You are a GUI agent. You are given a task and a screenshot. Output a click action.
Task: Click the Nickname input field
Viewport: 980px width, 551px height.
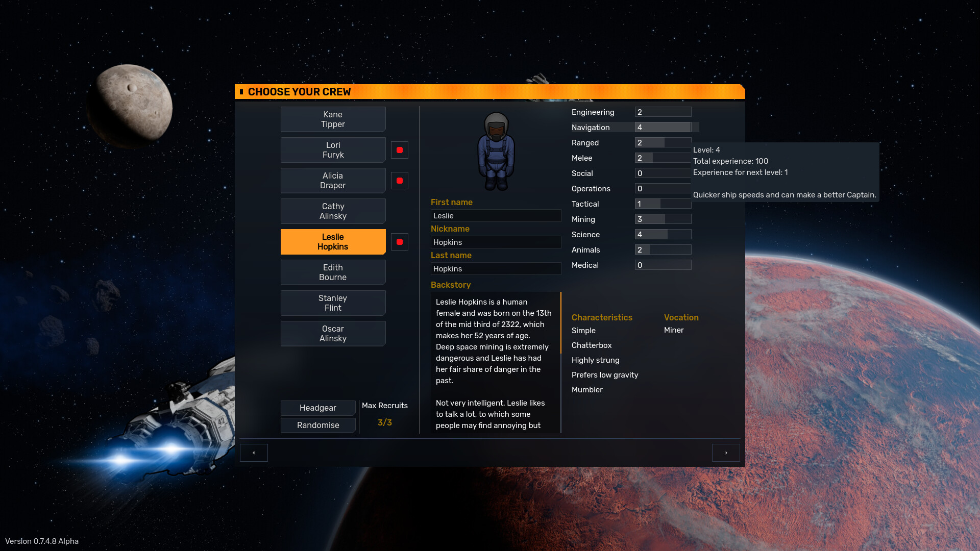(496, 242)
